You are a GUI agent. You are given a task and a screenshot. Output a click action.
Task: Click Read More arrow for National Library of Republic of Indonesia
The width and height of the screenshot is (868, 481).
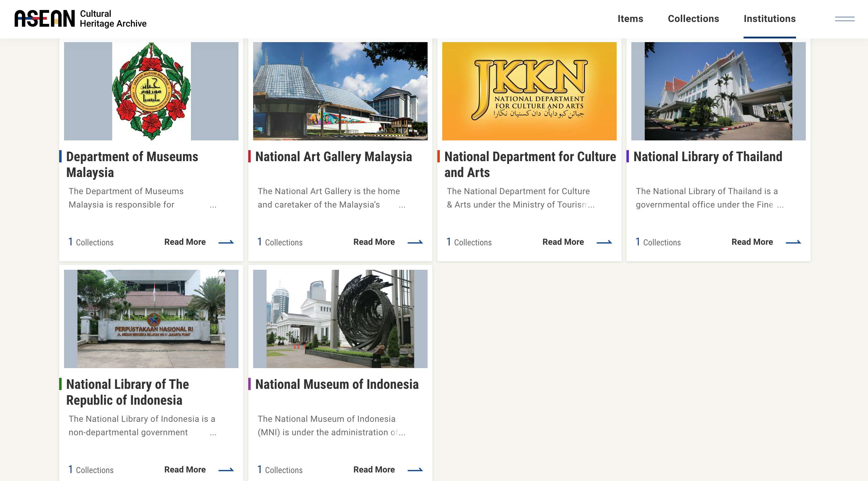click(226, 469)
